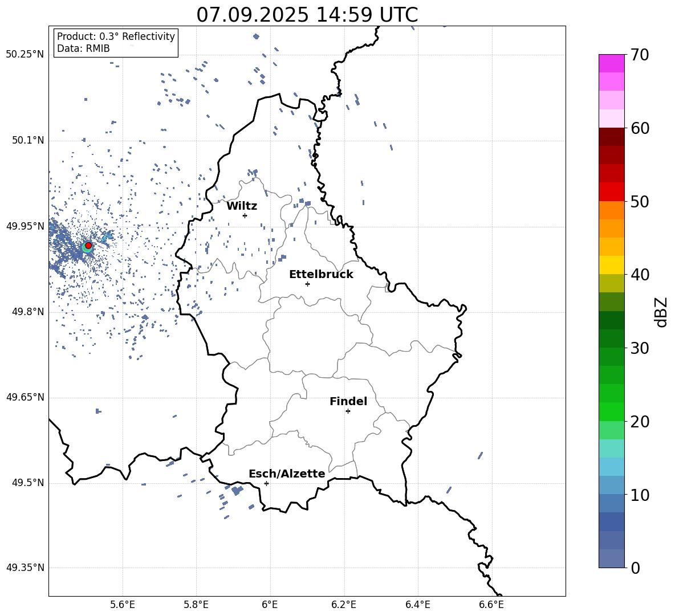Click the dBZ colorbar label
675x616 pixels.
click(x=662, y=312)
